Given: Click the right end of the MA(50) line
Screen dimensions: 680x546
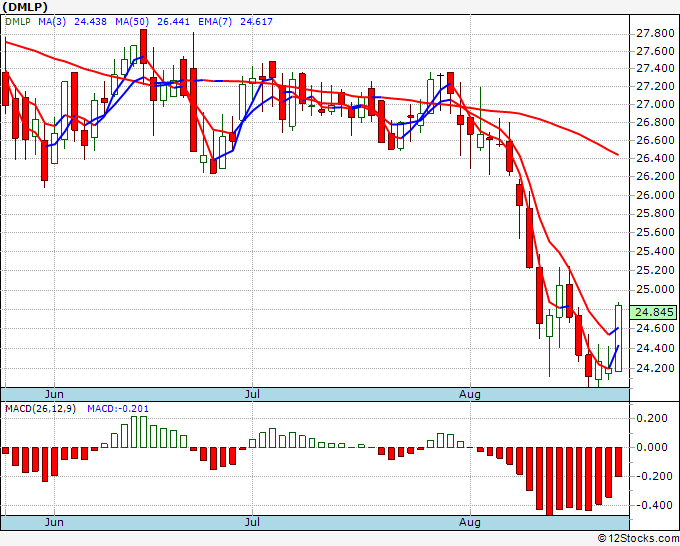Looking at the screenshot, I should 618,154.
